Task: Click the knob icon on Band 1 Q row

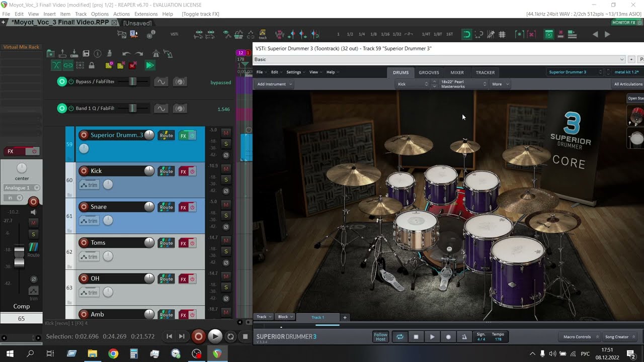Action: 180,109
